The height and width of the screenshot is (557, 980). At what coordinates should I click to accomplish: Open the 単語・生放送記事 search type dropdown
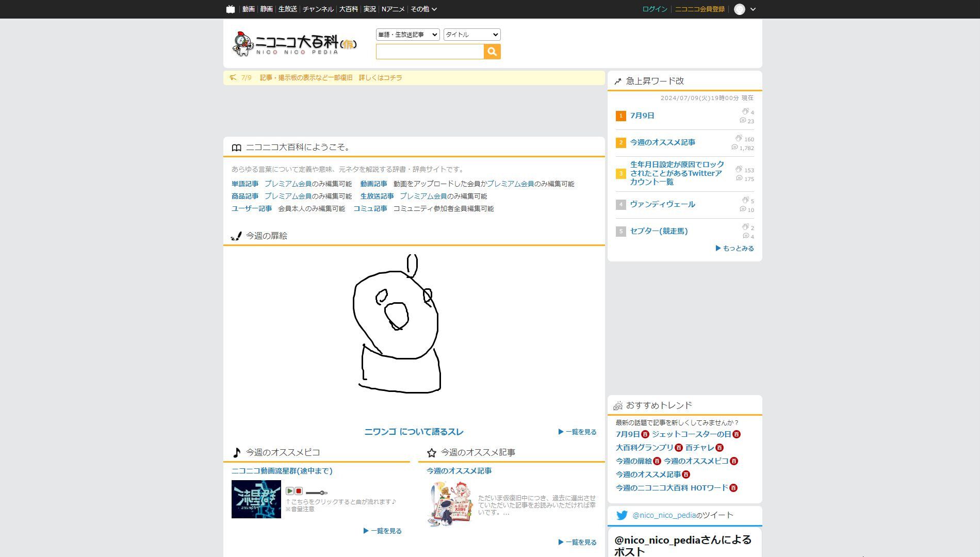click(407, 35)
